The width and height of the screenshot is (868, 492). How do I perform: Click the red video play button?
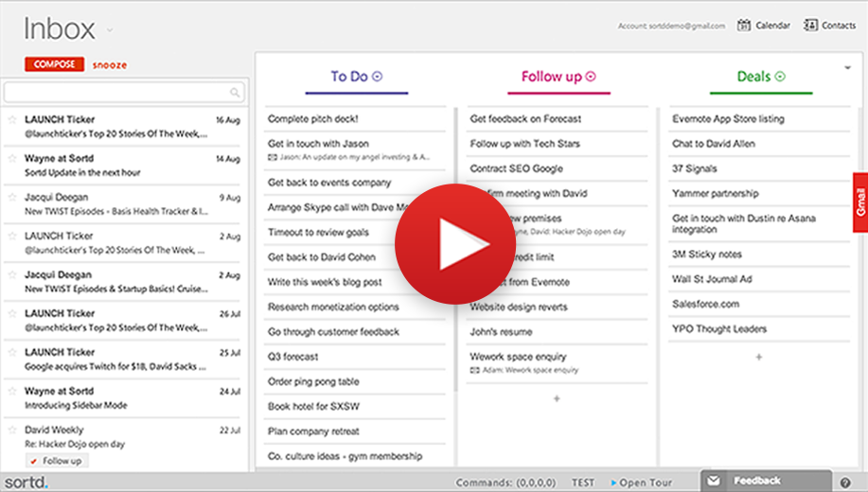pyautogui.click(x=442, y=244)
